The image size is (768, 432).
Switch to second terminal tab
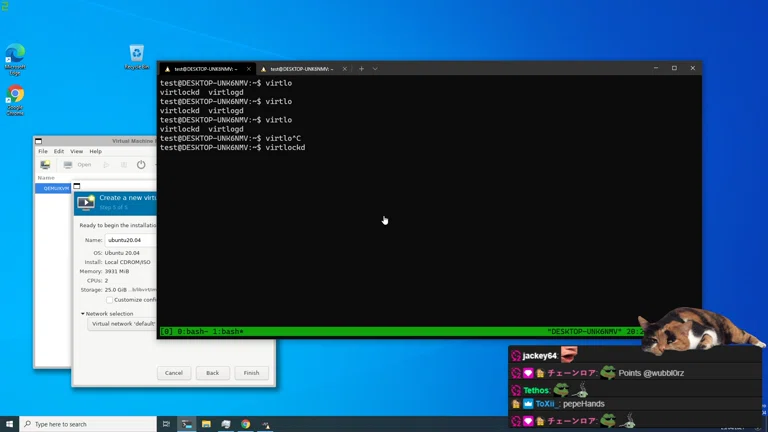(x=302, y=69)
